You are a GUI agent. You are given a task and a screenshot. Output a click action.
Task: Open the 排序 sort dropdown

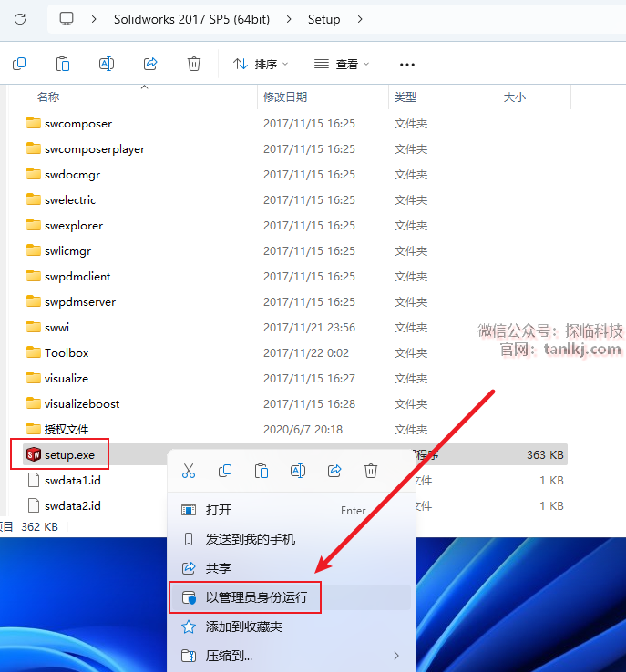click(x=261, y=64)
